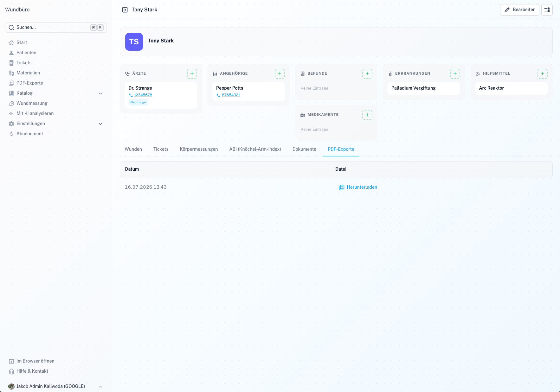Call Pepper Potts number 87654321
Screen dimensions: 560x392
(x=231, y=95)
